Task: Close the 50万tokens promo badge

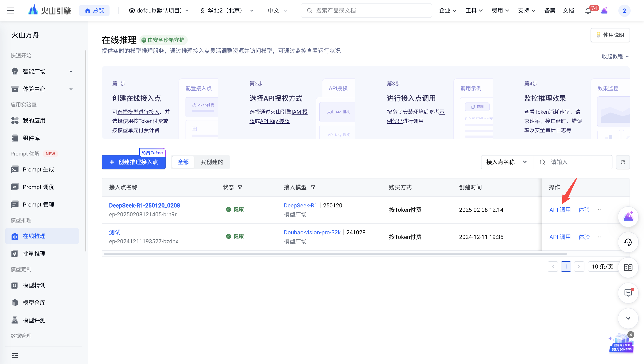Action: 631,334
